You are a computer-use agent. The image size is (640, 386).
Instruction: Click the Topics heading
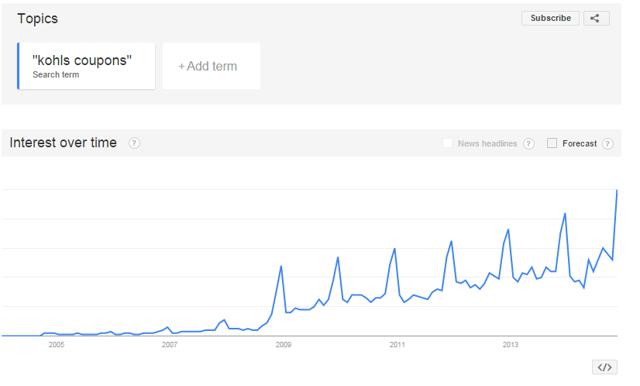point(38,19)
